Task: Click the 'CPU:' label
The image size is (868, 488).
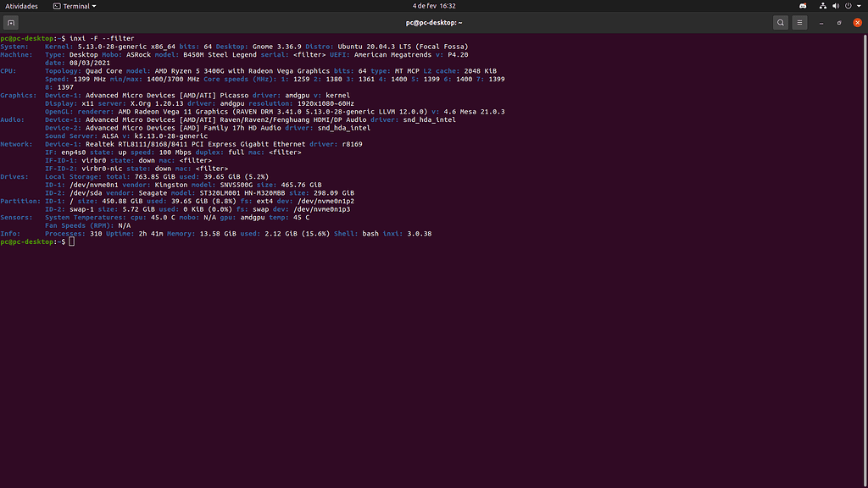Action: 8,71
